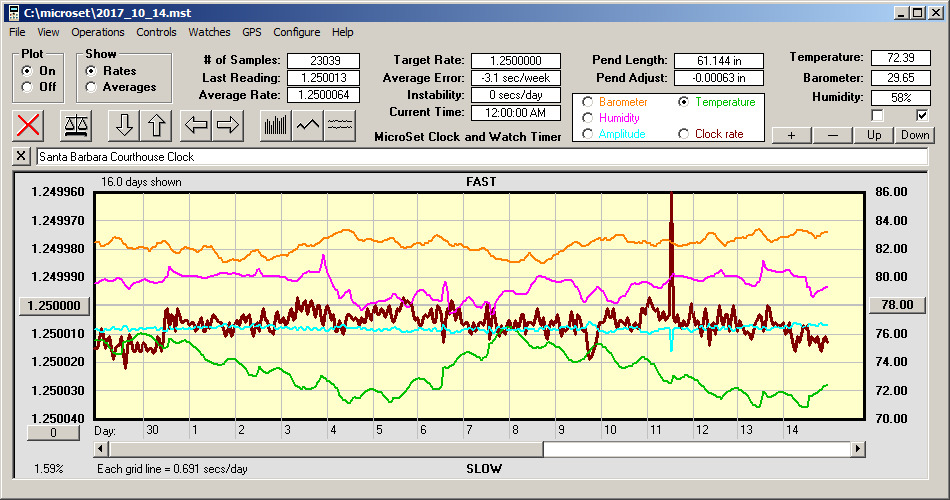950x500 pixels.
Task: Open the Configure menu
Action: [x=296, y=32]
